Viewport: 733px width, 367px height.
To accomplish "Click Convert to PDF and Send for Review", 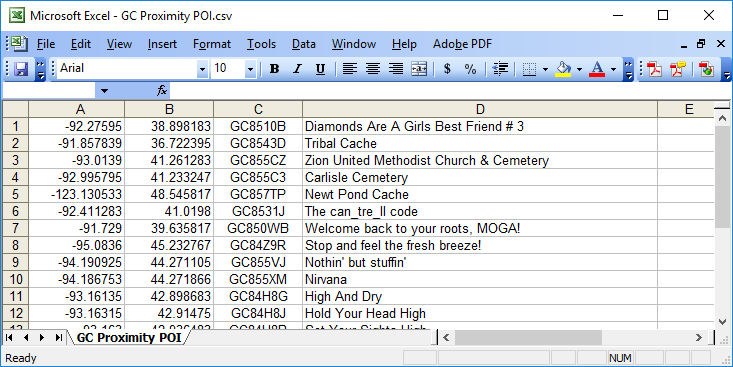I will [x=706, y=69].
